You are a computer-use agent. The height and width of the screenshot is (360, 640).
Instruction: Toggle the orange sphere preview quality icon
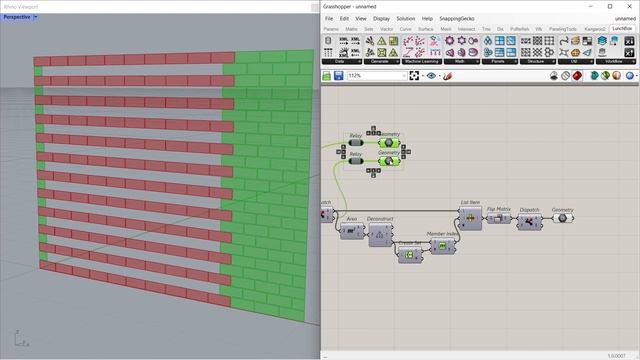pos(616,76)
